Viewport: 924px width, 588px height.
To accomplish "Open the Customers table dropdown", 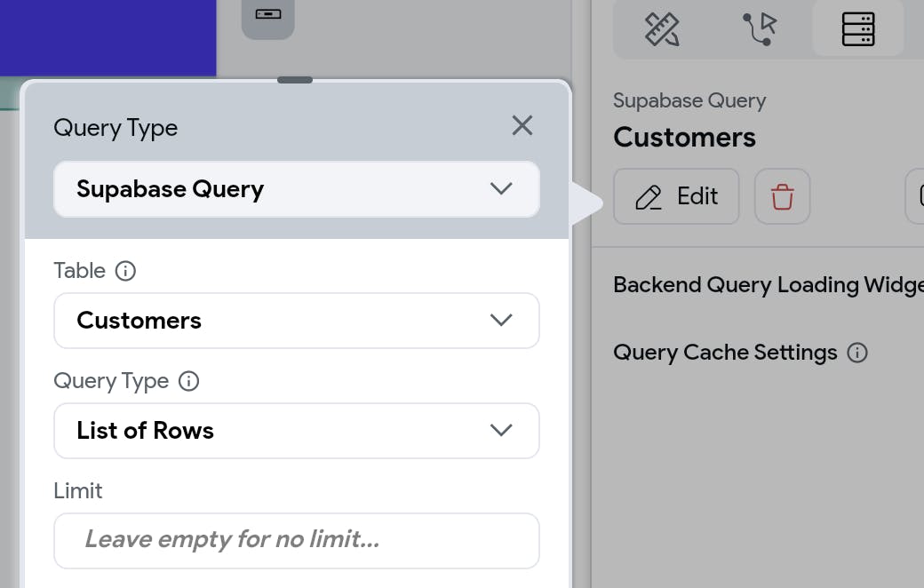I will [x=297, y=321].
